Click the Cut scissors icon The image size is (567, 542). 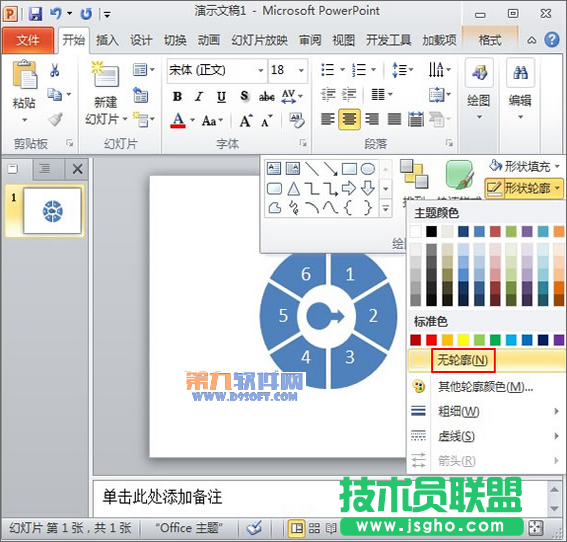pos(55,71)
